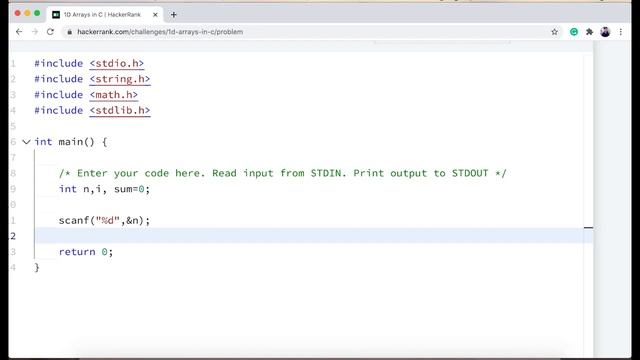Place cursor on int main() line
Image resolution: width=640 pixels, height=360 pixels.
(71, 142)
